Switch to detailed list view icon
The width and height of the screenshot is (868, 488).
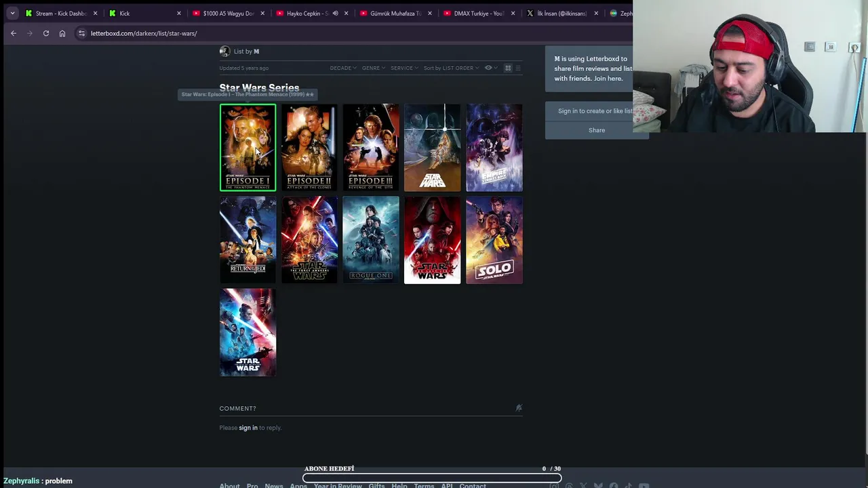coord(518,68)
